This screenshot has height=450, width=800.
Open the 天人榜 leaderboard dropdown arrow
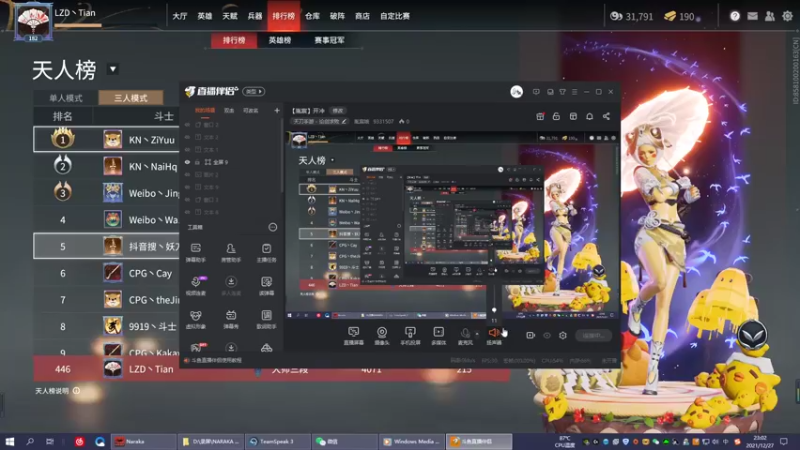coord(113,69)
